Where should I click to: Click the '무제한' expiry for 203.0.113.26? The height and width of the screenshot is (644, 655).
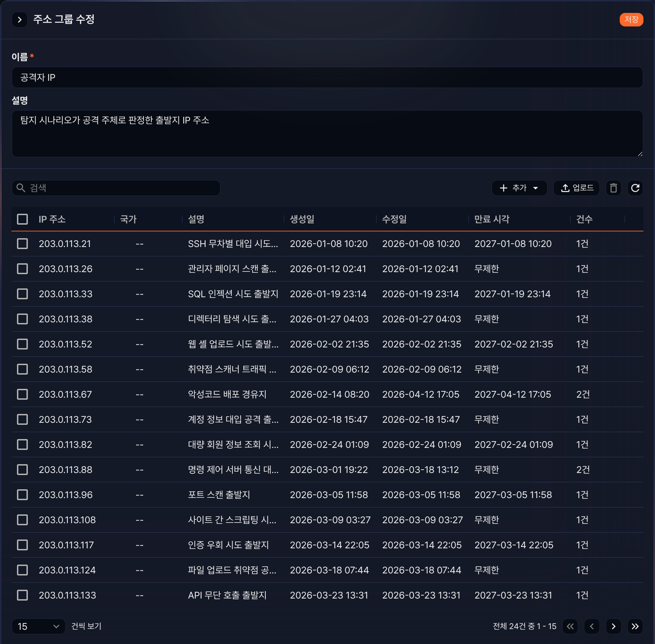(x=487, y=269)
